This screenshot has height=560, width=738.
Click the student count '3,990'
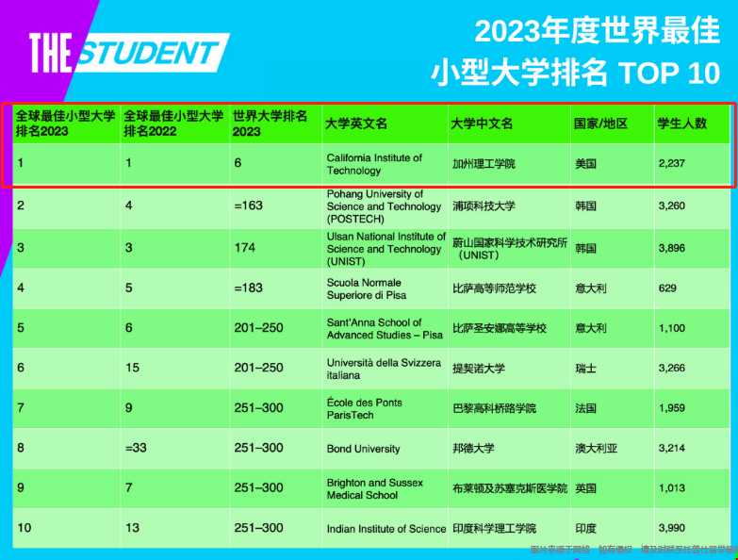pyautogui.click(x=672, y=528)
